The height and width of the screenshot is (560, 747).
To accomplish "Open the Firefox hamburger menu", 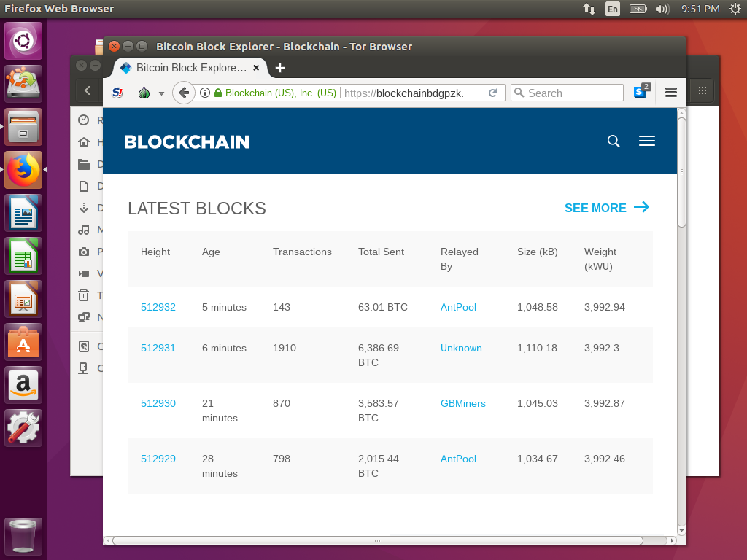I will click(x=670, y=93).
